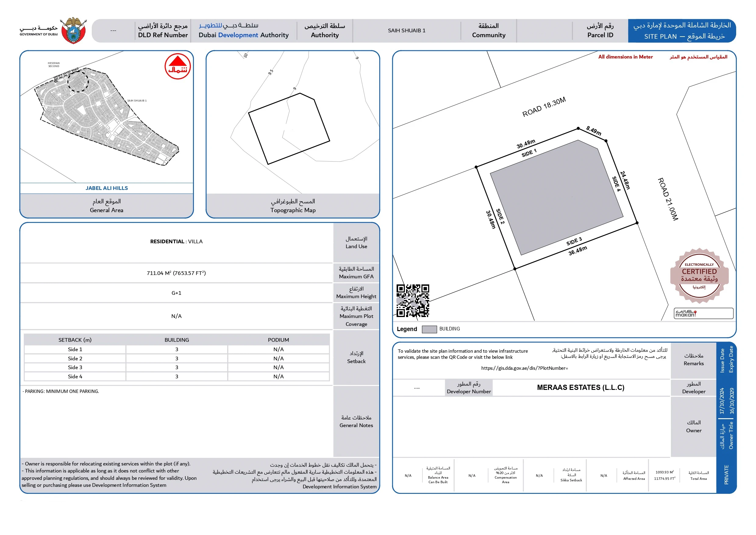Click the 36.48m Side 3 dimension
This screenshot has height=535, width=756.
[578, 251]
